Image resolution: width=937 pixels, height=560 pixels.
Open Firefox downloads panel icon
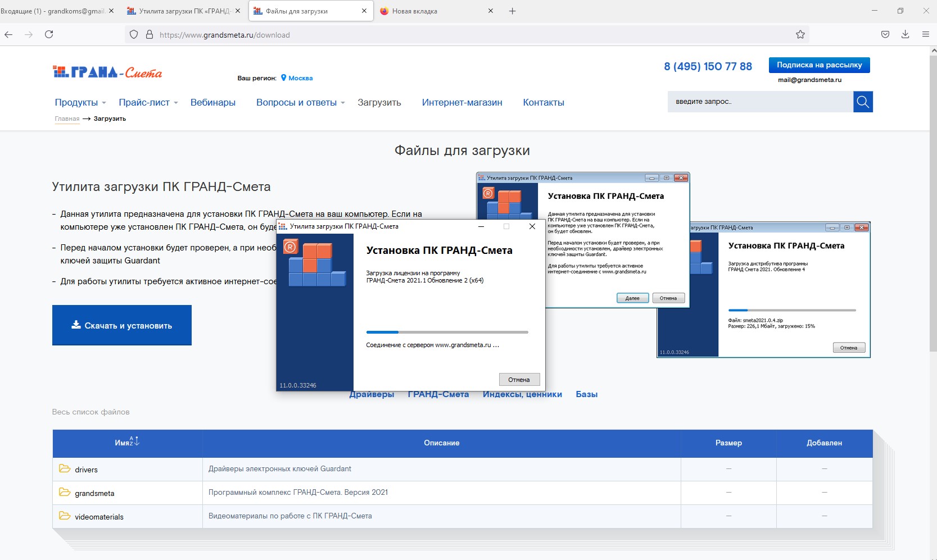(x=905, y=35)
